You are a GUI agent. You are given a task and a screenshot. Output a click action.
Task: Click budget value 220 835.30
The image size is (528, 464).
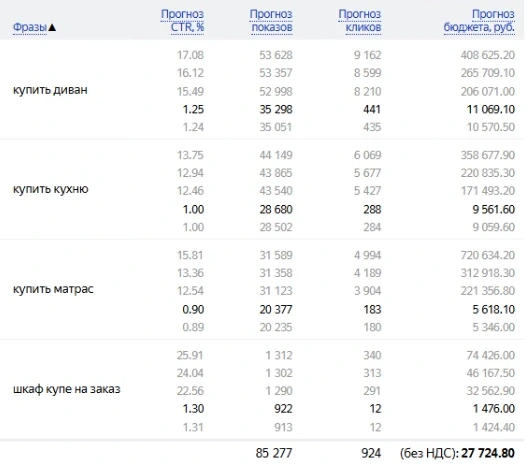[x=488, y=173]
